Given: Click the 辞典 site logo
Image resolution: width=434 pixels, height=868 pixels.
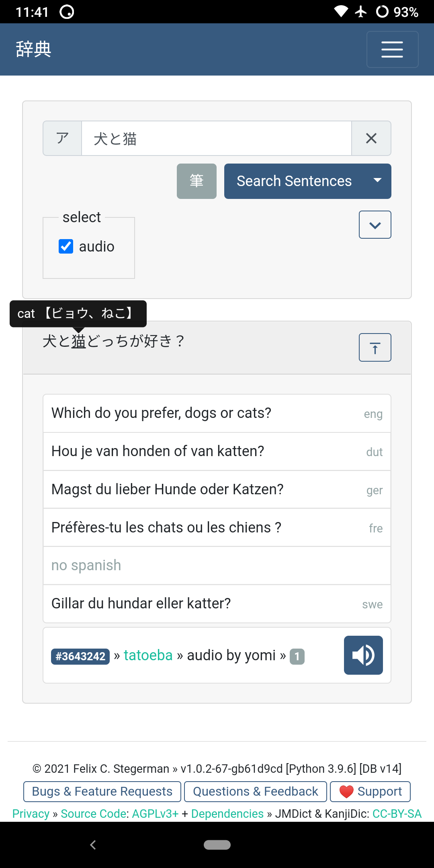Looking at the screenshot, I should (x=34, y=49).
